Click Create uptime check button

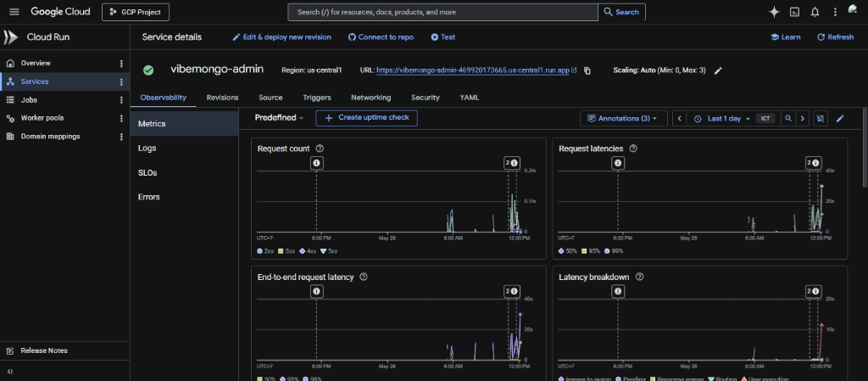366,118
